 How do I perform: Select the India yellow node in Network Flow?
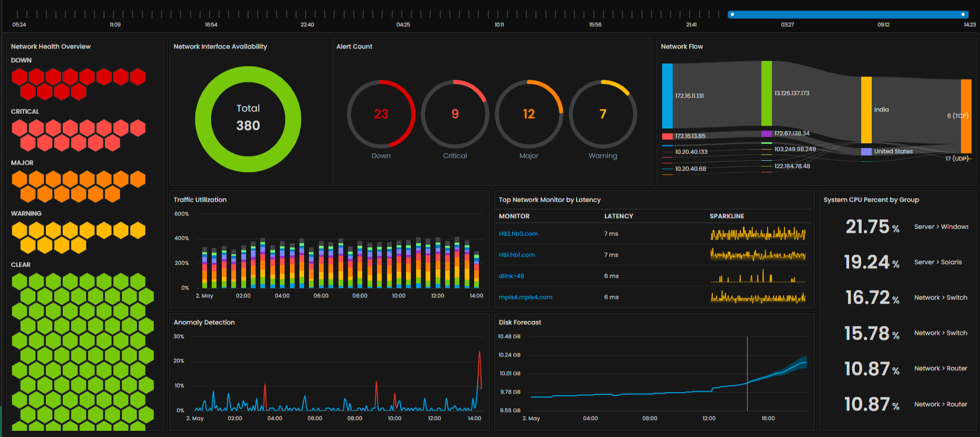[866, 109]
